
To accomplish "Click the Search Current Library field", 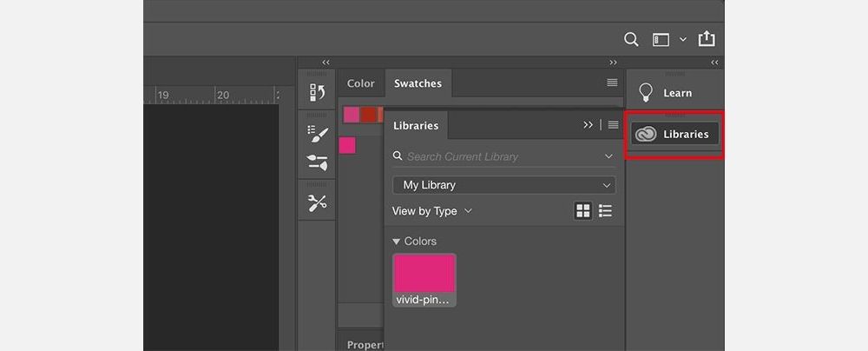I will (495, 156).
